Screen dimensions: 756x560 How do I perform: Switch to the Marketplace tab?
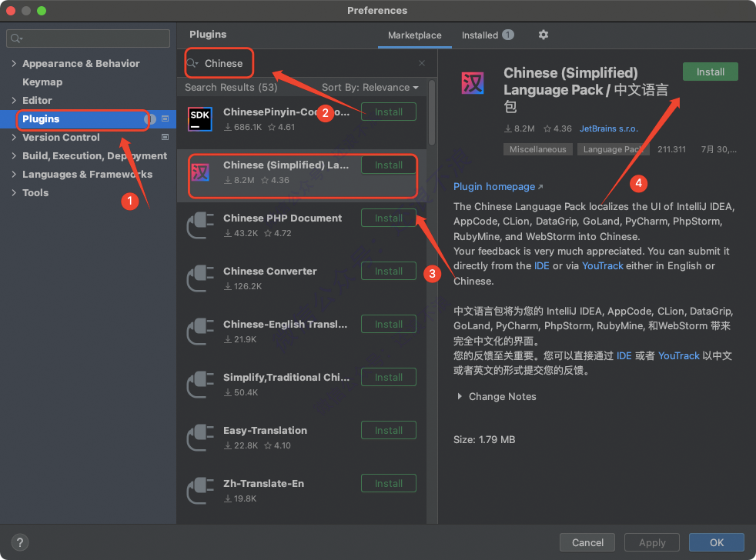click(414, 35)
